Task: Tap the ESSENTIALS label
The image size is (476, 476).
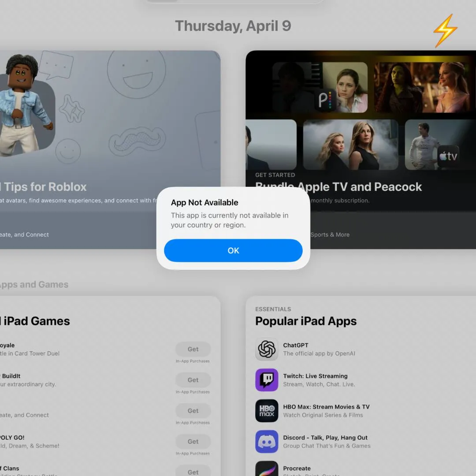Action: coord(273,309)
